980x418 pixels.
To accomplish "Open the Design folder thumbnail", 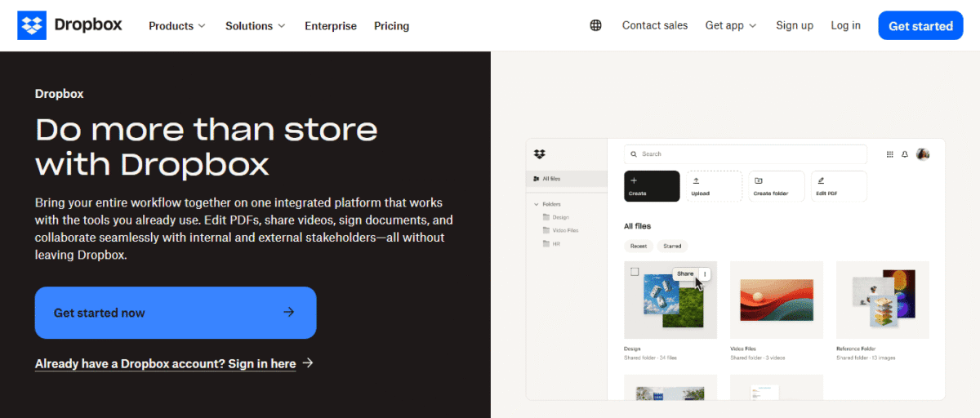I will click(x=670, y=300).
